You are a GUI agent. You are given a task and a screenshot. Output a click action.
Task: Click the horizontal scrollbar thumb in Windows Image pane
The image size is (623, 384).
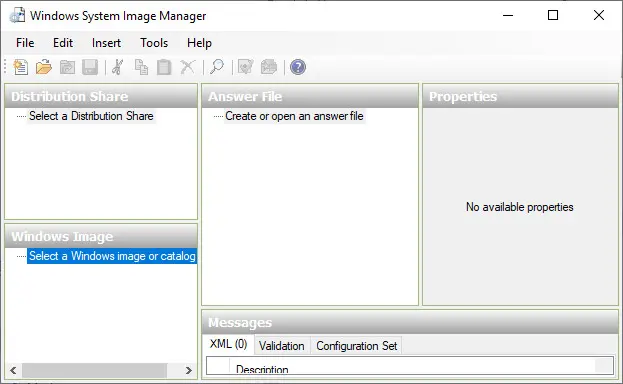point(94,370)
